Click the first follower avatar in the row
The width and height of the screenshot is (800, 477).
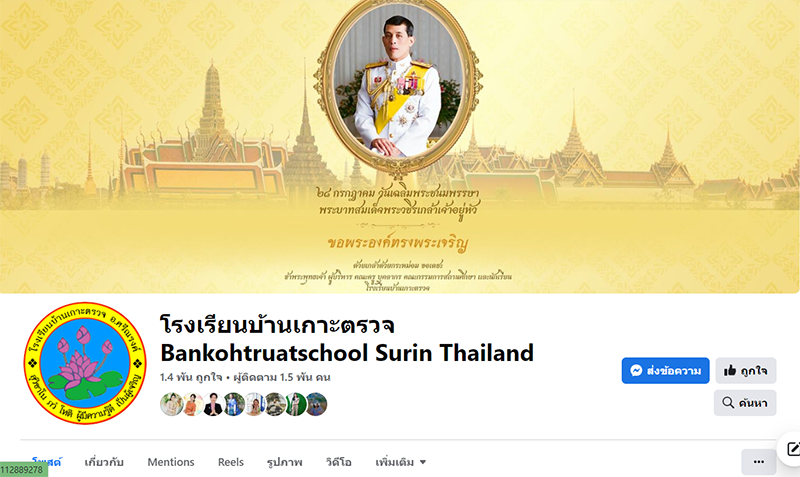[171, 404]
